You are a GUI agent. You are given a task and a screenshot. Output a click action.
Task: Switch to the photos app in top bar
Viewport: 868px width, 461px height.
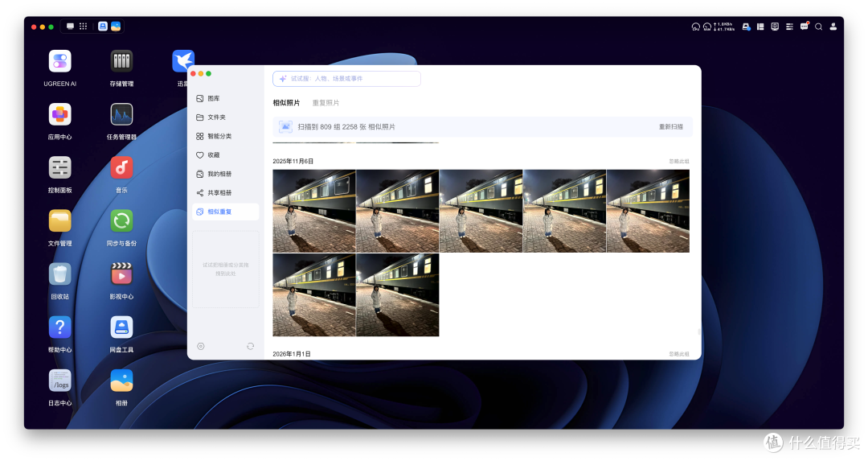tap(116, 26)
